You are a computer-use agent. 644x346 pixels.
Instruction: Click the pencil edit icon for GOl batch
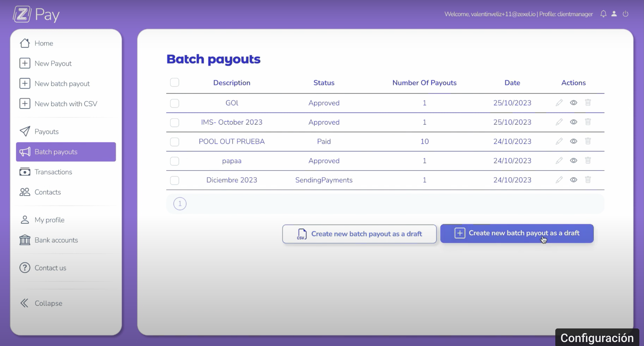pyautogui.click(x=559, y=103)
